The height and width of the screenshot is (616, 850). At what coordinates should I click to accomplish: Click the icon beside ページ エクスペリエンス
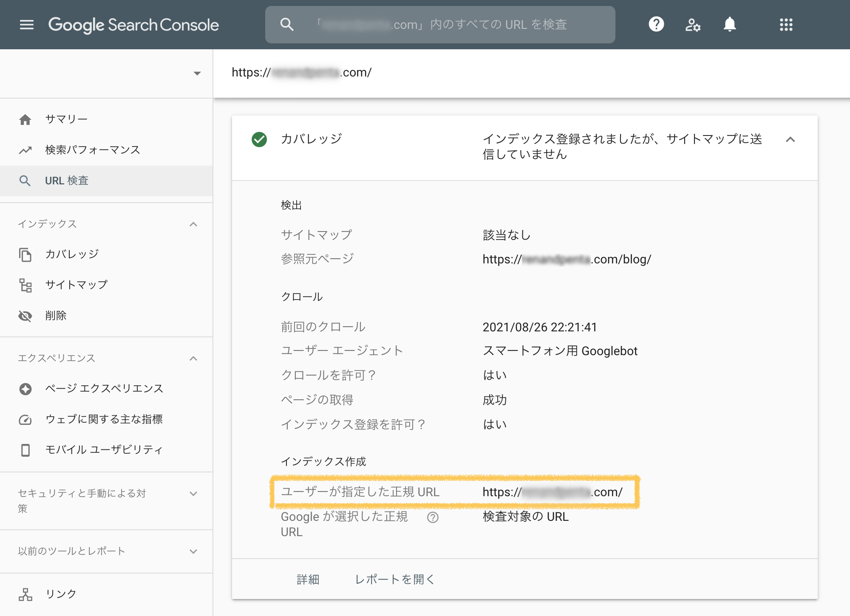[x=25, y=389]
